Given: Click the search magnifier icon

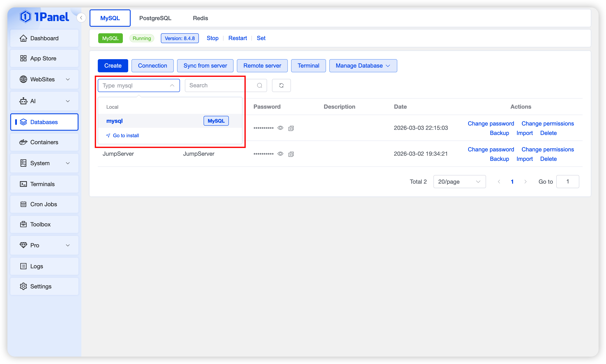Looking at the screenshot, I should tap(259, 85).
